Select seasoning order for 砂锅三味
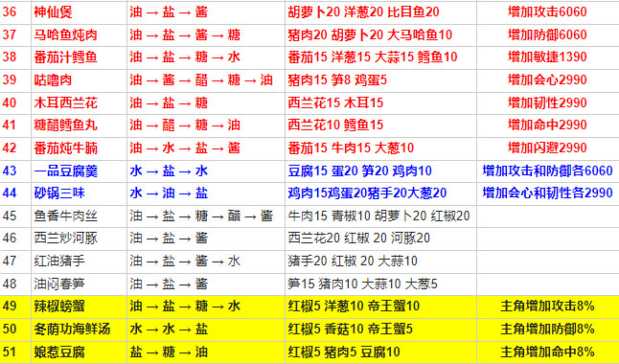619x364 pixels. tap(206, 193)
